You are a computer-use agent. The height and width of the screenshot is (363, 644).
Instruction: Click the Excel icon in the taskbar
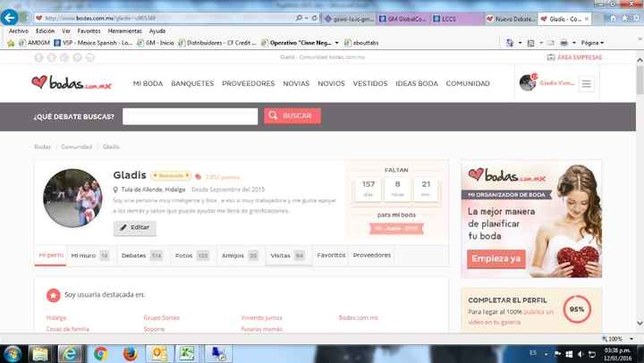coord(189,352)
